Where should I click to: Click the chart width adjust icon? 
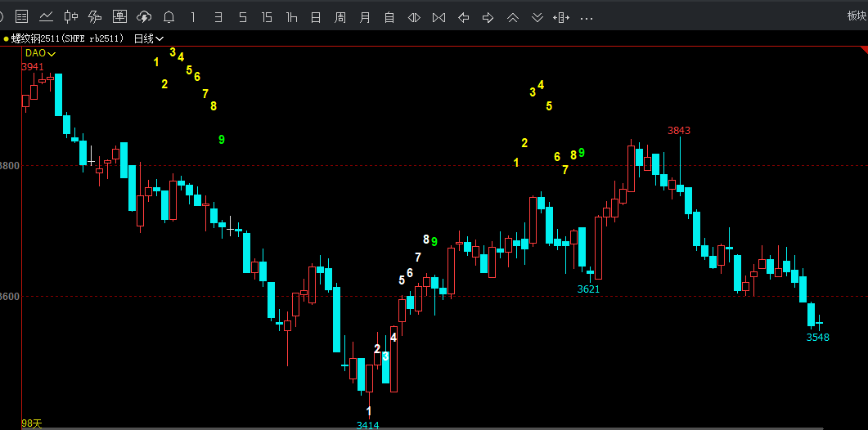tap(561, 18)
